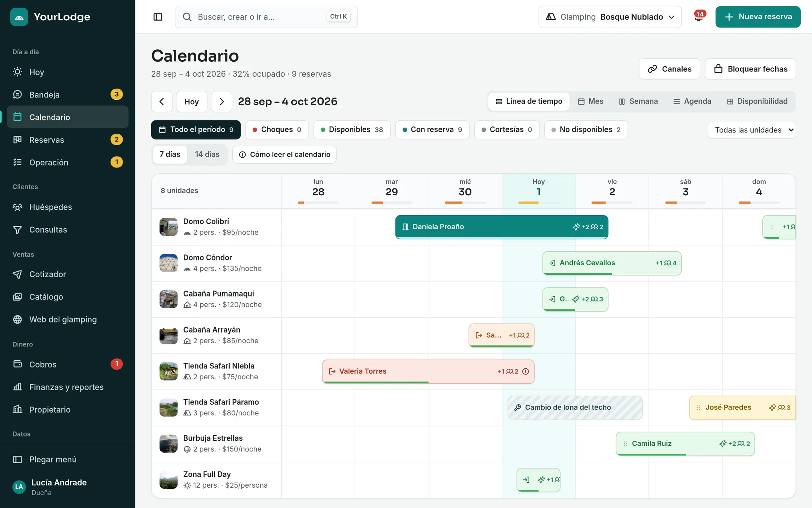Focus the Buscar, crear o ir a search field

266,17
